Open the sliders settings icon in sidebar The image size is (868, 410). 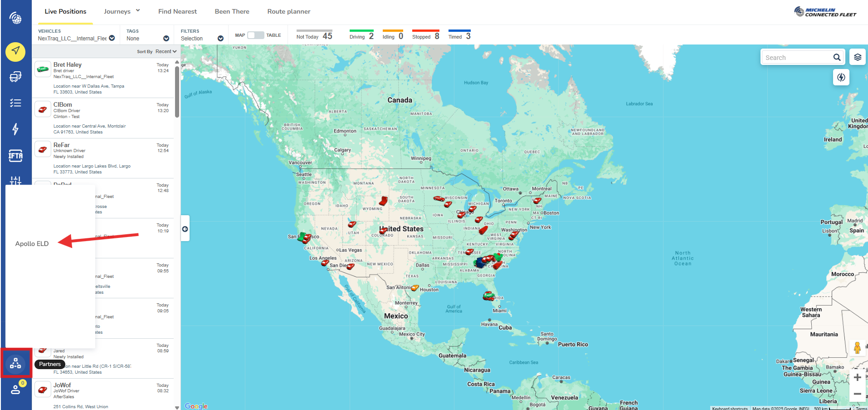tap(15, 181)
